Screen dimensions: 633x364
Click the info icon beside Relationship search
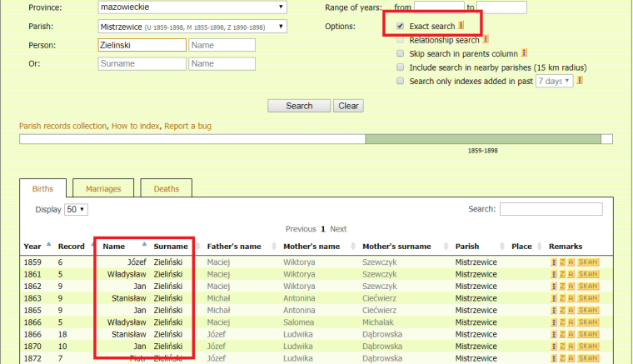486,40
